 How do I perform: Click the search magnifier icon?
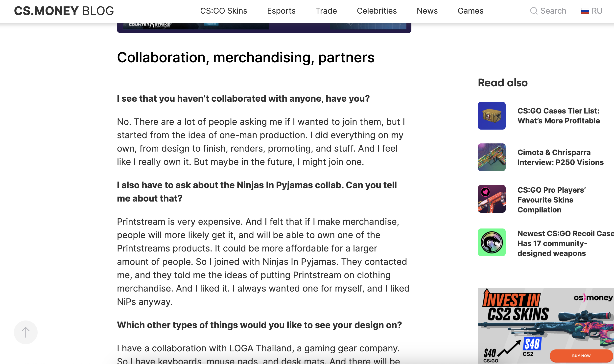click(x=534, y=11)
